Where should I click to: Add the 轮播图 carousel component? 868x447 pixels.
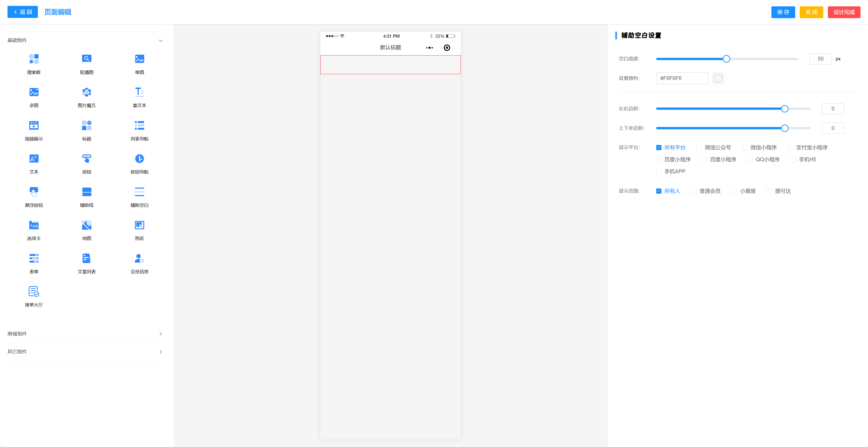(x=87, y=59)
